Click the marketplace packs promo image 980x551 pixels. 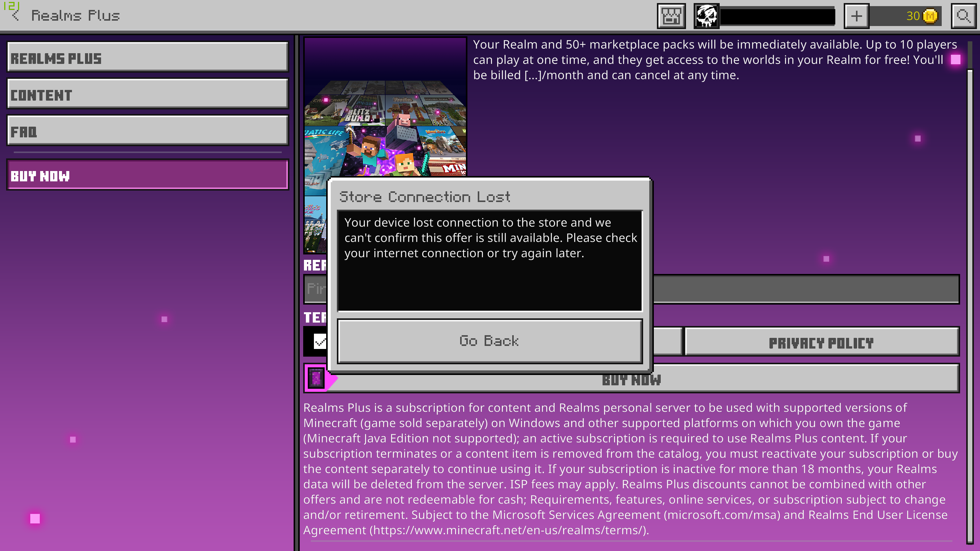tap(385, 111)
